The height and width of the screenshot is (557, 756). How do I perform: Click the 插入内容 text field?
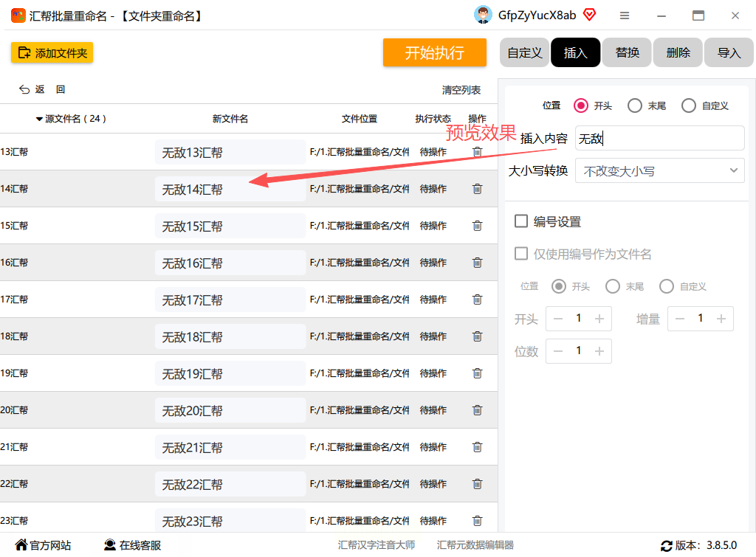click(x=659, y=138)
